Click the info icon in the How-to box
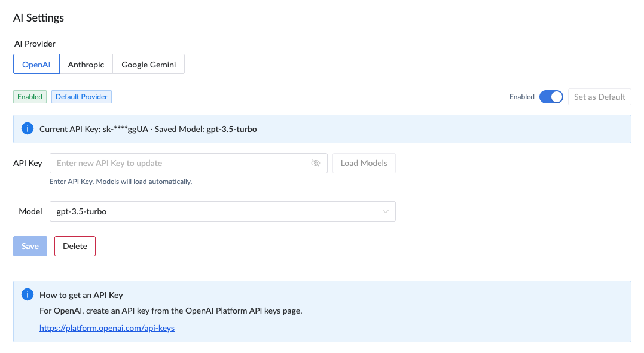 tap(27, 295)
